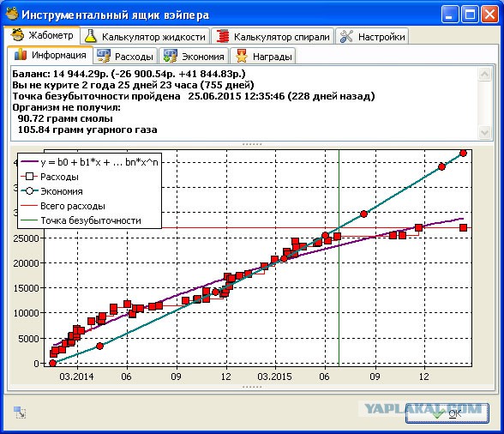Click the 'Точка безубыточности пройдена' line

tap(194, 96)
